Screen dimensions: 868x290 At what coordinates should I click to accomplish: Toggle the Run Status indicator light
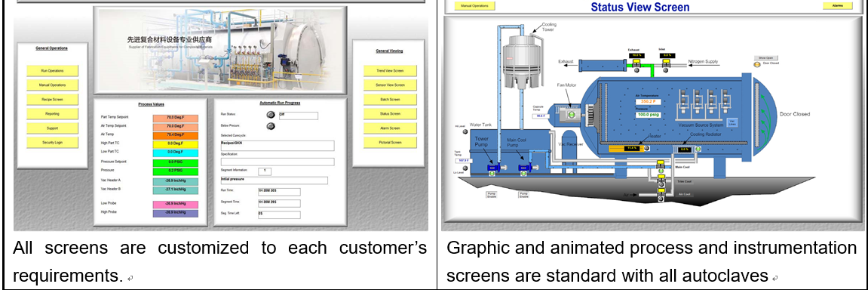270,115
